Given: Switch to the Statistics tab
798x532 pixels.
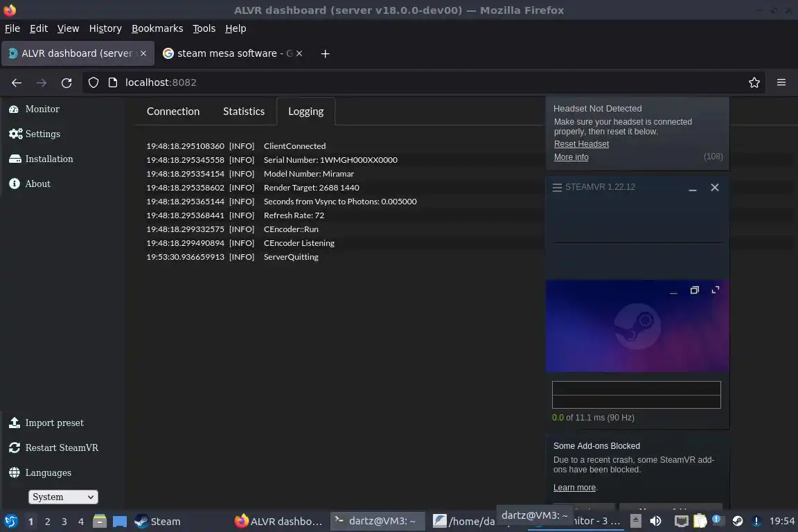Looking at the screenshot, I should click(x=244, y=112).
